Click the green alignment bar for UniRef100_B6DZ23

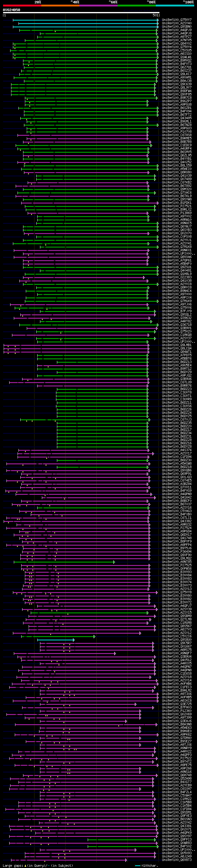point(103,389)
